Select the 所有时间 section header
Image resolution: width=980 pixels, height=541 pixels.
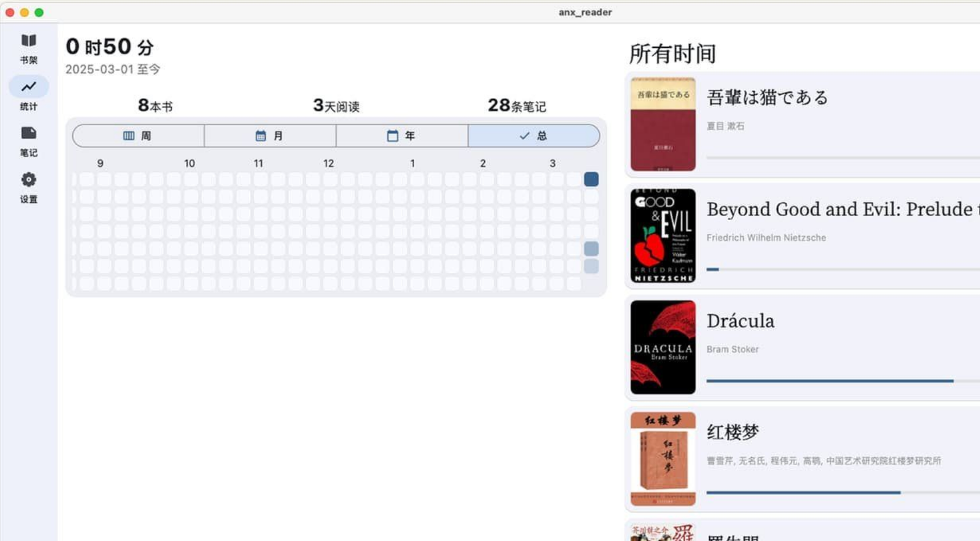pyautogui.click(x=672, y=53)
